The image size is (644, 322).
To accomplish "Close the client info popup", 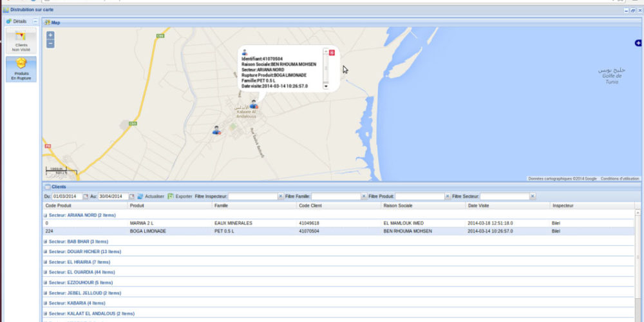I will (332, 53).
